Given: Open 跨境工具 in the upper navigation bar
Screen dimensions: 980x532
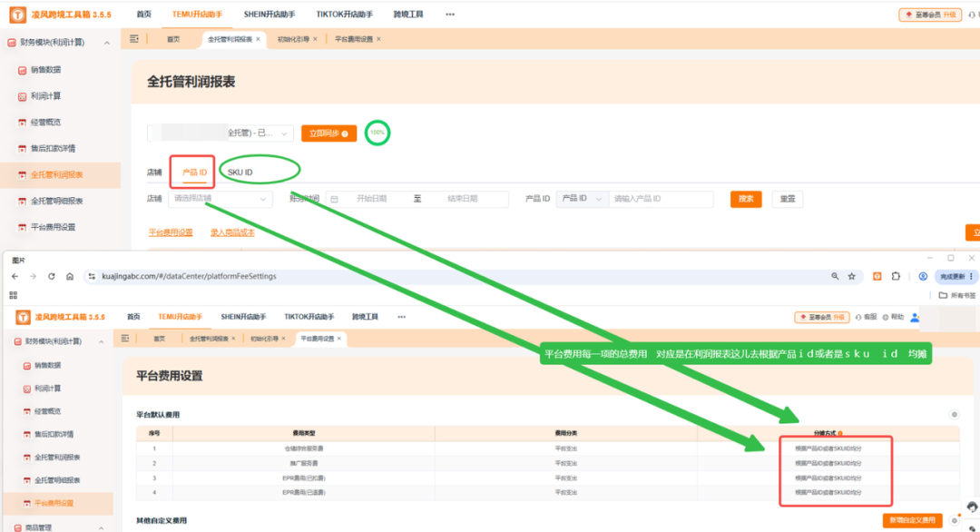Looking at the screenshot, I should coord(408,15).
